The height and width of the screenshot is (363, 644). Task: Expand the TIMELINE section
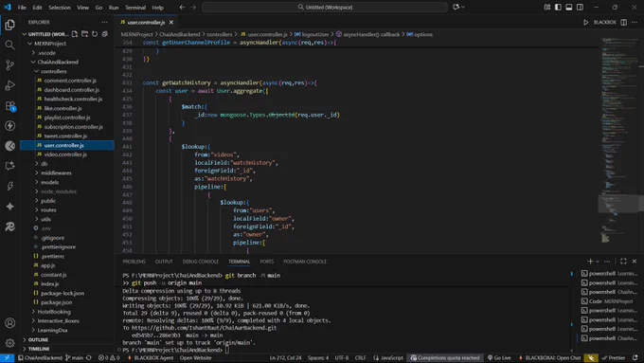pyautogui.click(x=39, y=349)
